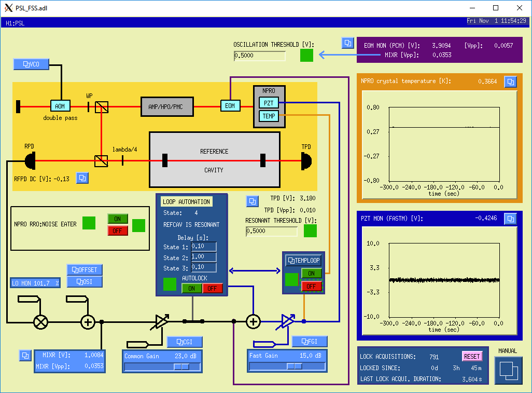This screenshot has height=393, width=532.
Task: Open the MANUAL display icon
Action: (x=508, y=371)
